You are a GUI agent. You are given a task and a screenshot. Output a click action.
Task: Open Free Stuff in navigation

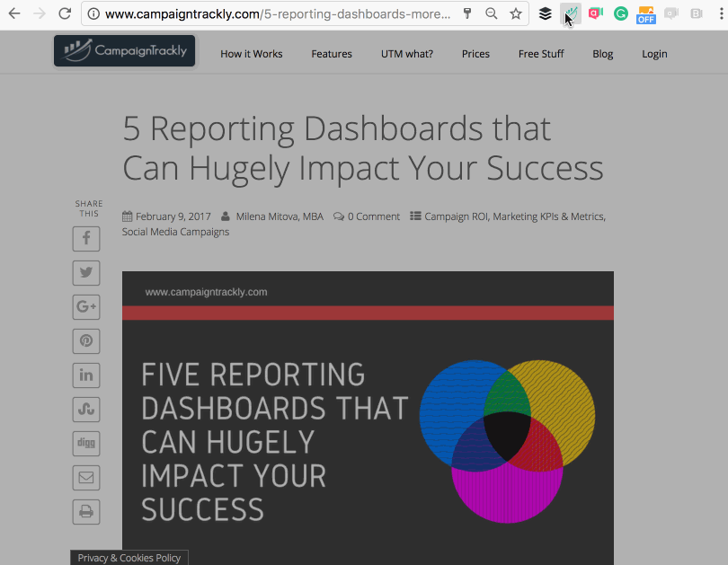pyautogui.click(x=541, y=54)
